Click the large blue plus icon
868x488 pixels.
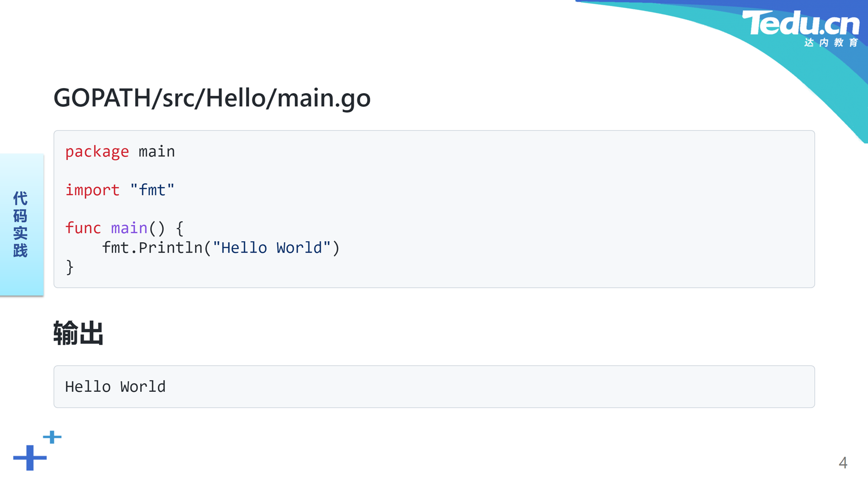pyautogui.click(x=30, y=458)
